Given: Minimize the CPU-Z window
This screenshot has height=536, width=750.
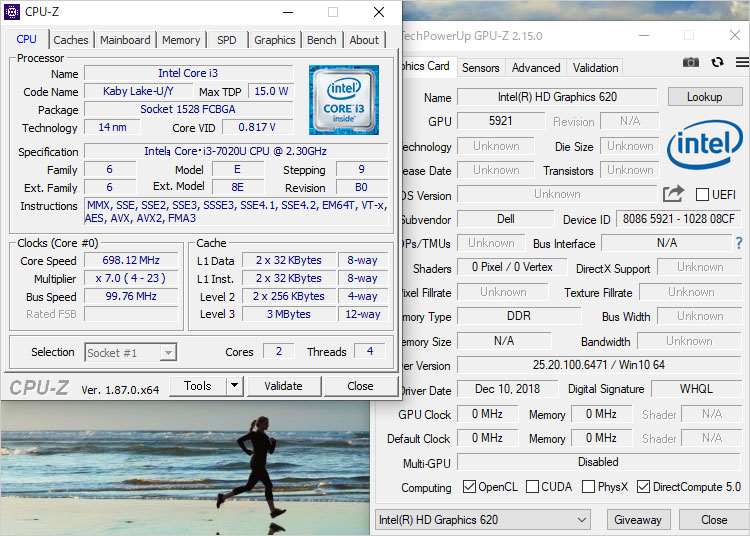Looking at the screenshot, I should (x=288, y=12).
